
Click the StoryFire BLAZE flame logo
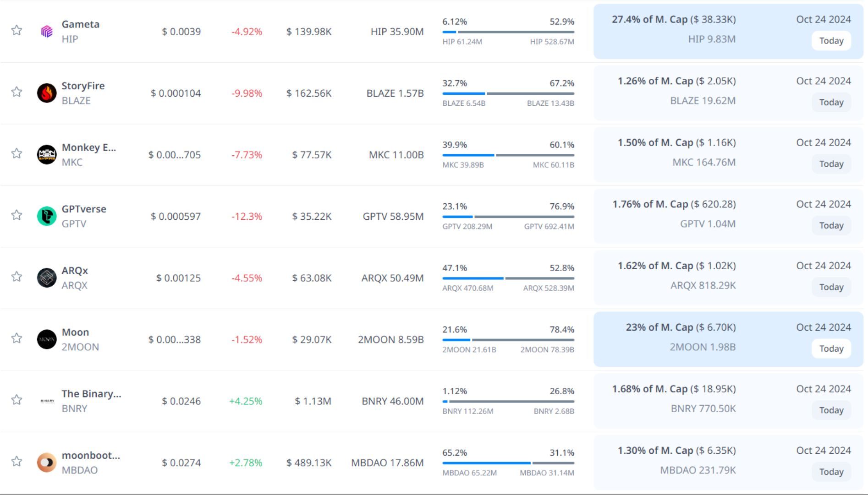pyautogui.click(x=47, y=93)
